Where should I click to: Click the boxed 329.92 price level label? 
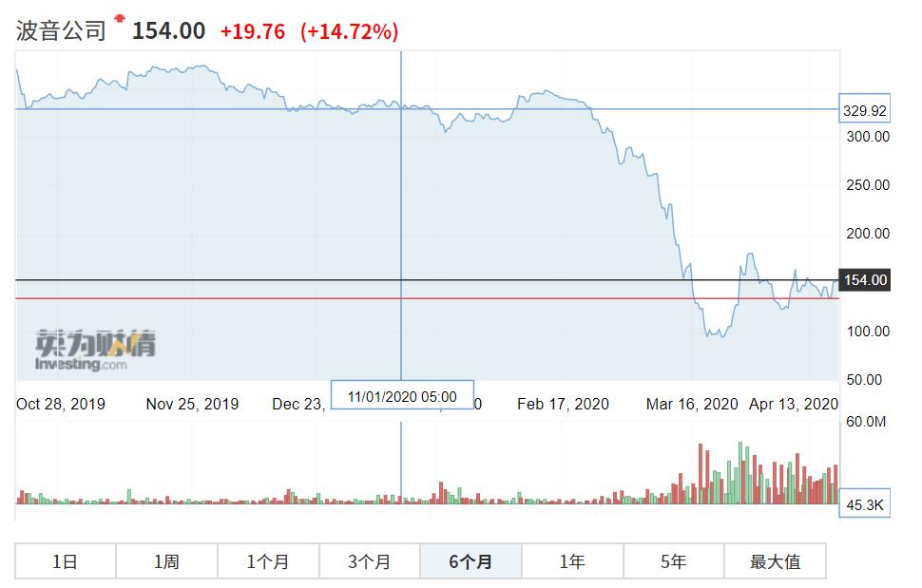coord(863,108)
